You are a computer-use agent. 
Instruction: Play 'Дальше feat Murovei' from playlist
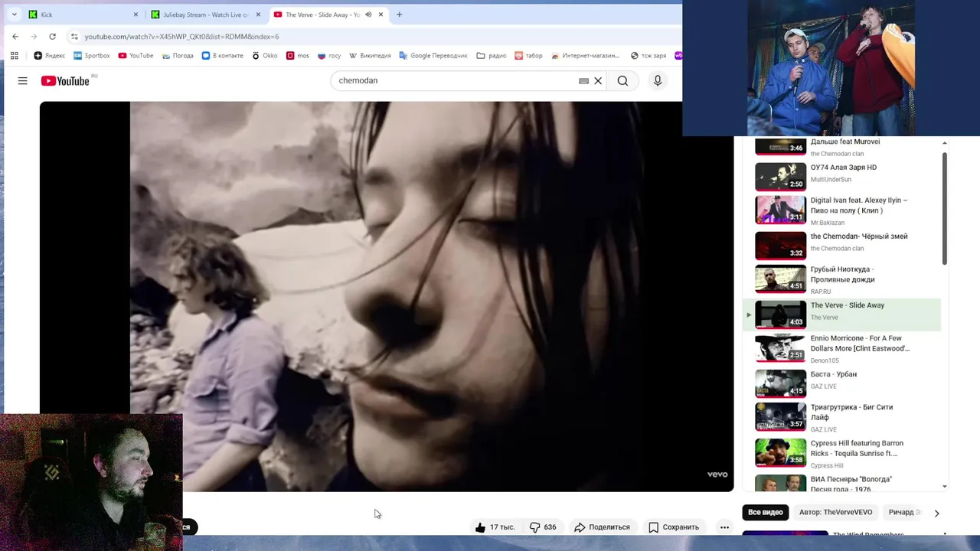click(841, 146)
